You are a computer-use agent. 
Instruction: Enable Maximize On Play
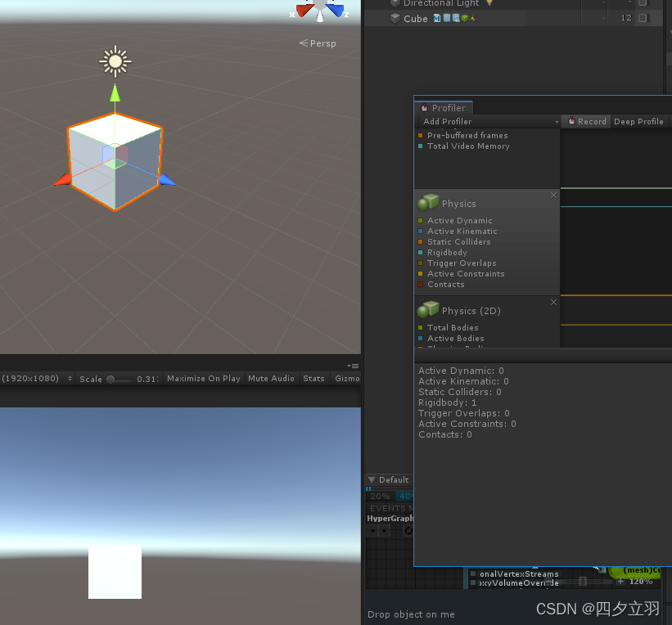point(203,379)
